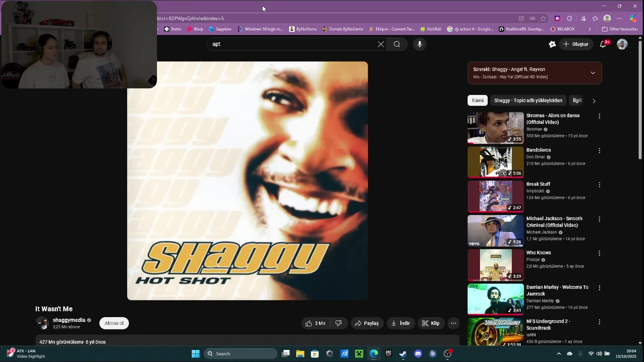Play the Michael Jackson Smooth Criminal thumbnail
Image resolution: width=644 pixels, height=362 pixels.
496,231
